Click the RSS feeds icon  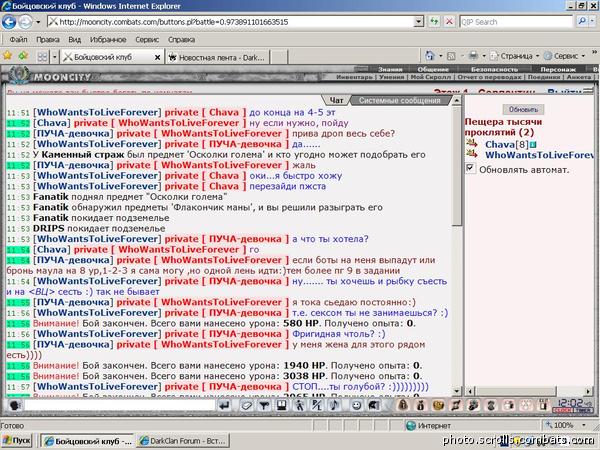point(451,57)
